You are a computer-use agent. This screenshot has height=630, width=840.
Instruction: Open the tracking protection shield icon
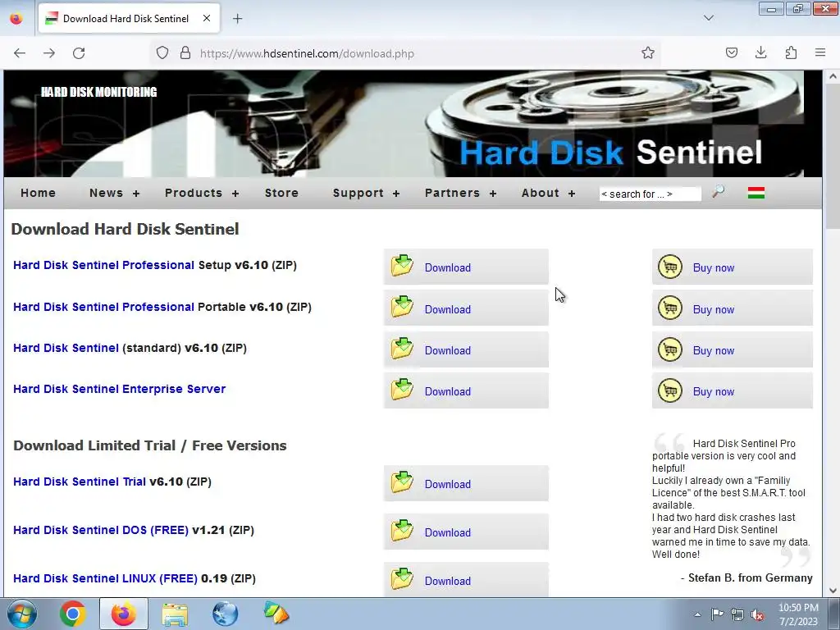pos(162,53)
